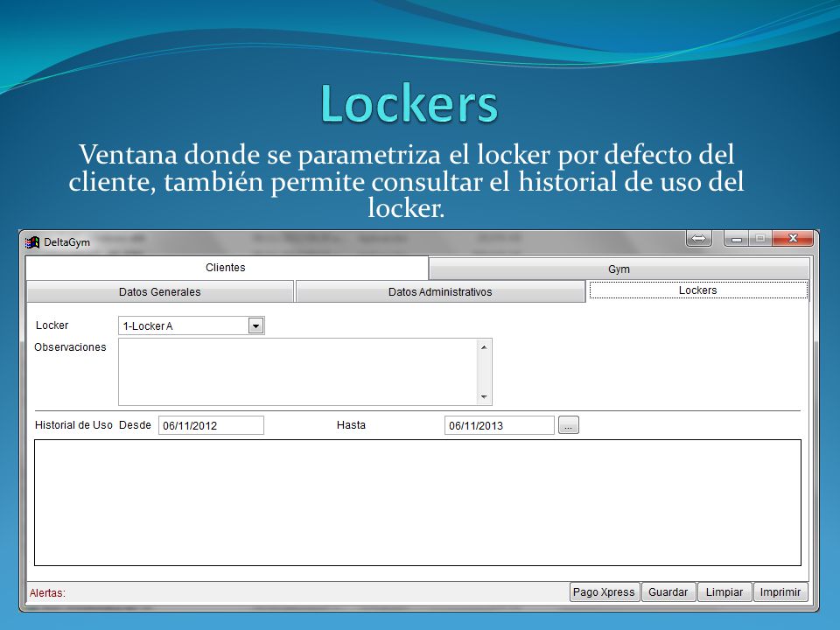
Task: Click the Alertas label in status bar
Action: click(47, 593)
